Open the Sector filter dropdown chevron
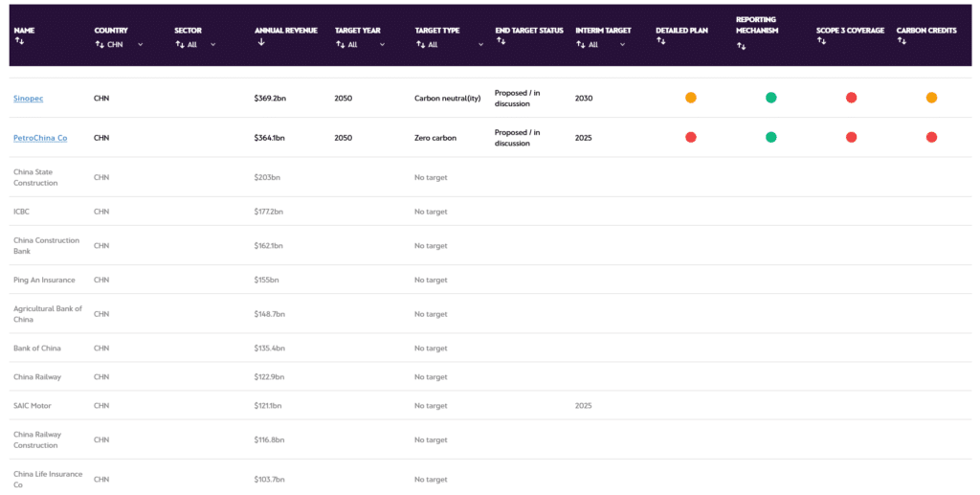 (213, 44)
